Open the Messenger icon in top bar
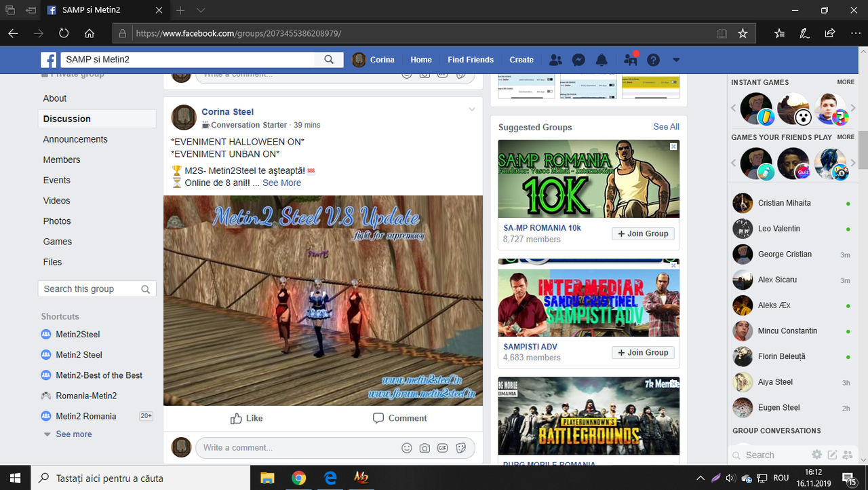 coord(578,60)
